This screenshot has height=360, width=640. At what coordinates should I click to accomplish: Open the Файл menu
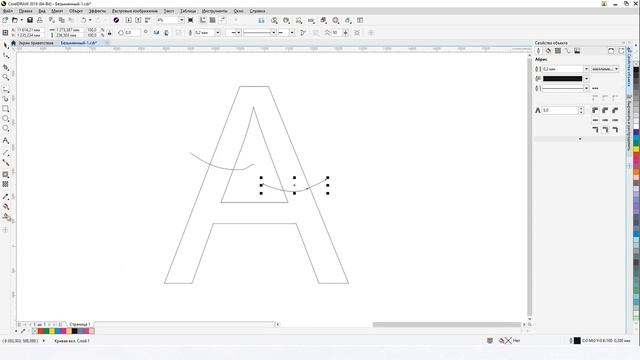click(x=8, y=11)
